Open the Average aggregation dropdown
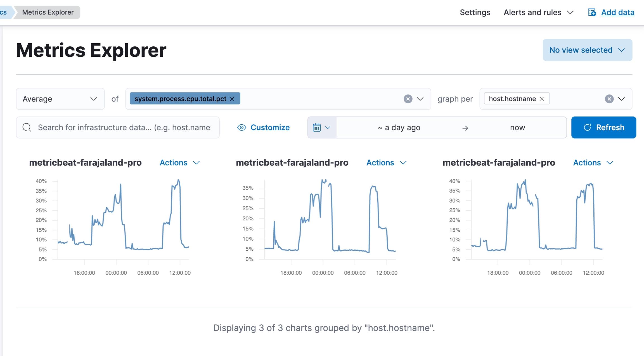The width and height of the screenshot is (644, 356). [x=60, y=99]
